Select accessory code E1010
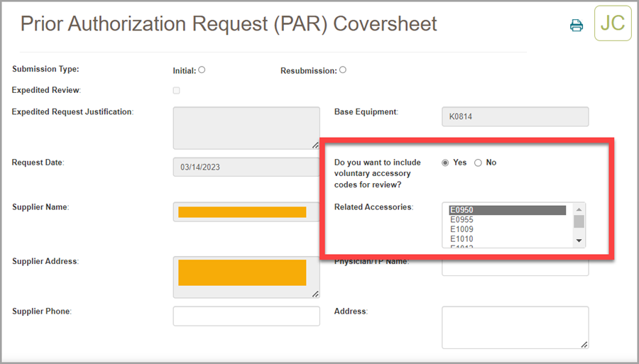The height and width of the screenshot is (364, 639). click(x=507, y=239)
